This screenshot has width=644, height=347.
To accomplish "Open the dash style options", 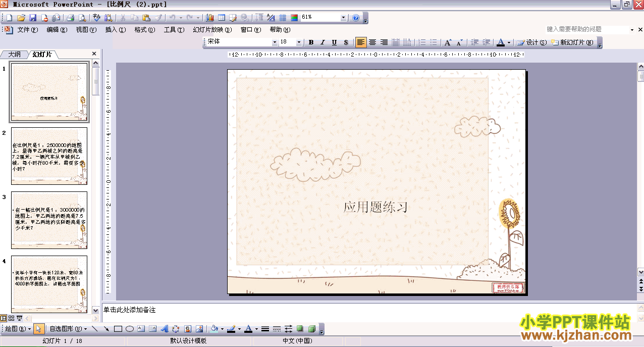I will pyautogui.click(x=277, y=329).
